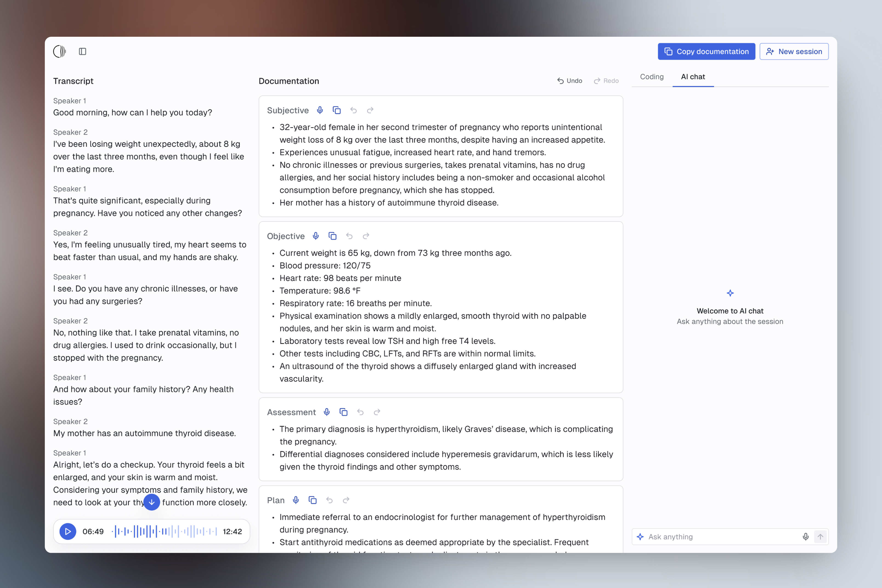Toggle the sidebar panel icon
Image resolution: width=882 pixels, height=588 pixels.
point(82,51)
